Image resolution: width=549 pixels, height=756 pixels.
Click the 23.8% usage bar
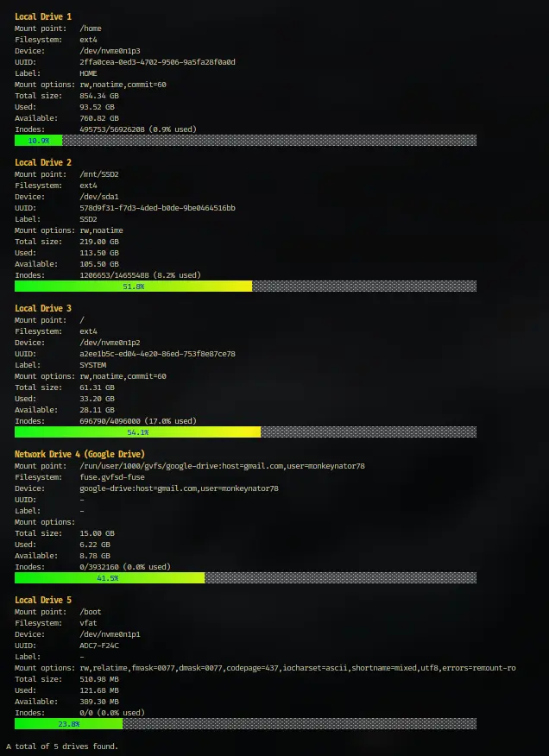click(x=245, y=724)
